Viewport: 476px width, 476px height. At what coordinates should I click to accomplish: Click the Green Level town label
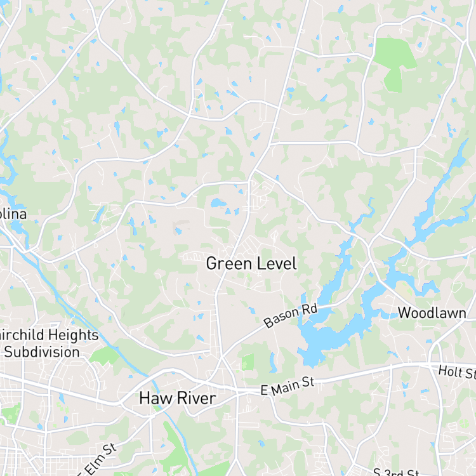(x=251, y=263)
